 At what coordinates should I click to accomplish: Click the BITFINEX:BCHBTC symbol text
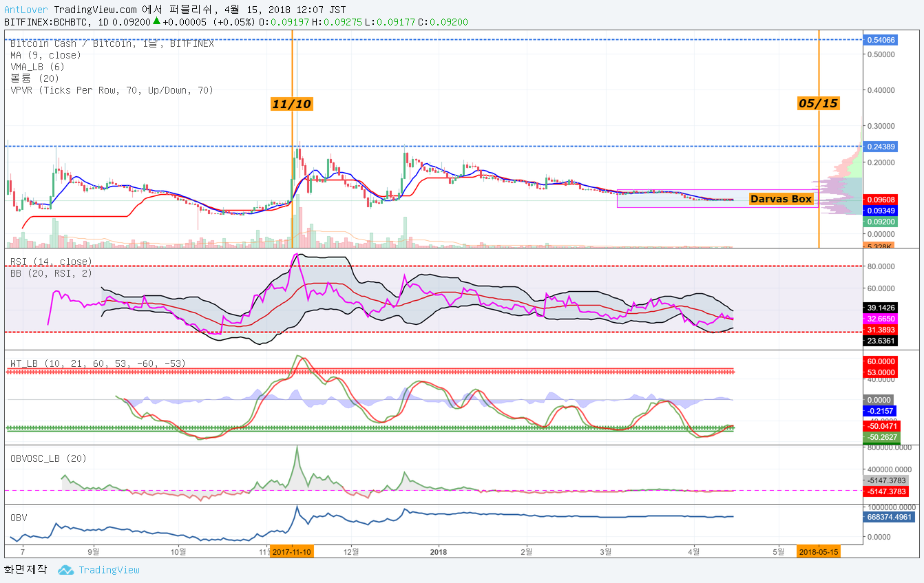[50, 22]
